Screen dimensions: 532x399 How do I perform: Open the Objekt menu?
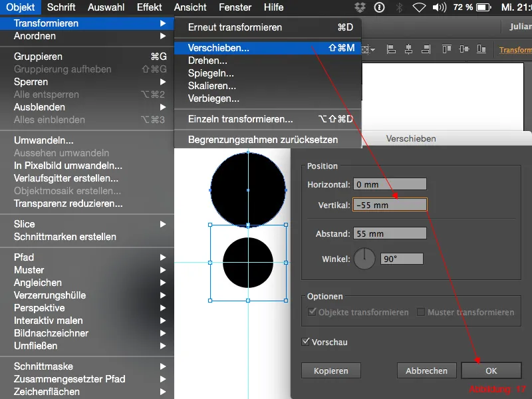(21, 7)
